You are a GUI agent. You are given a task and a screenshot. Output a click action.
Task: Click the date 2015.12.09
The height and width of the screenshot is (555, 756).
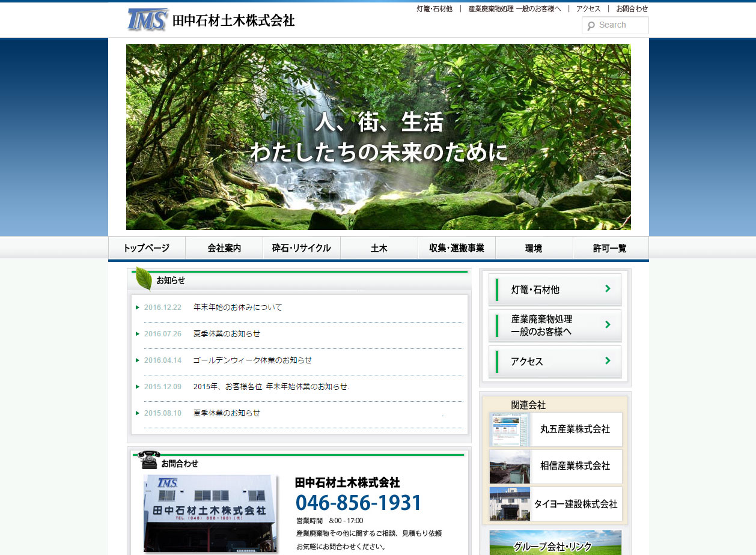[163, 387]
